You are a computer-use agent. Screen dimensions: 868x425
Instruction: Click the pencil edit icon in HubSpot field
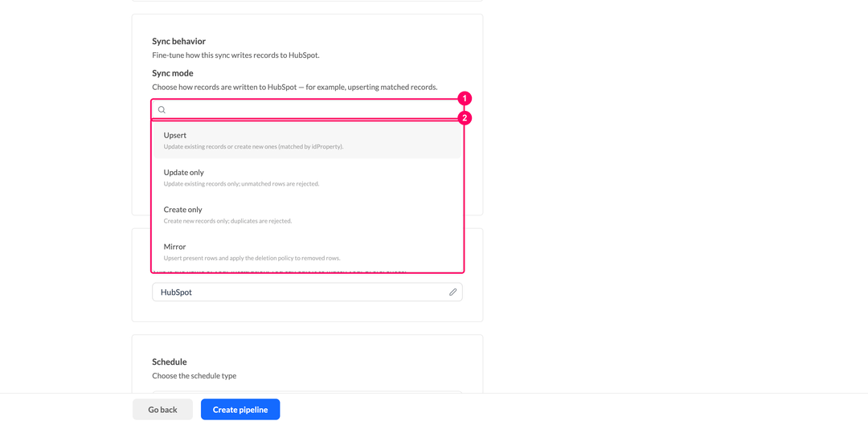[452, 292]
